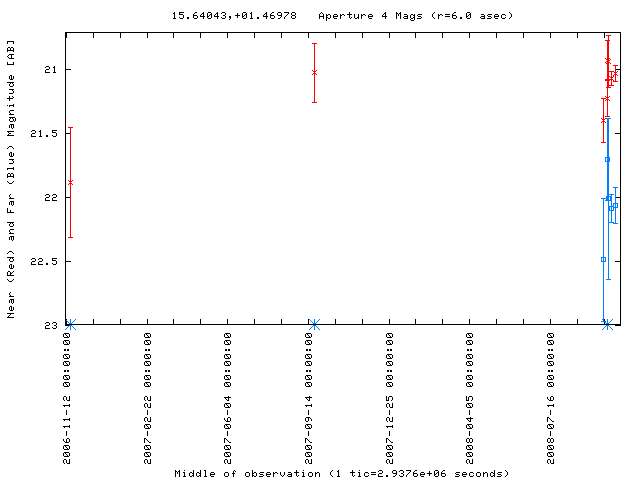
Task: Select the date label 2007-06-04 00:00:00
Action: point(228,398)
